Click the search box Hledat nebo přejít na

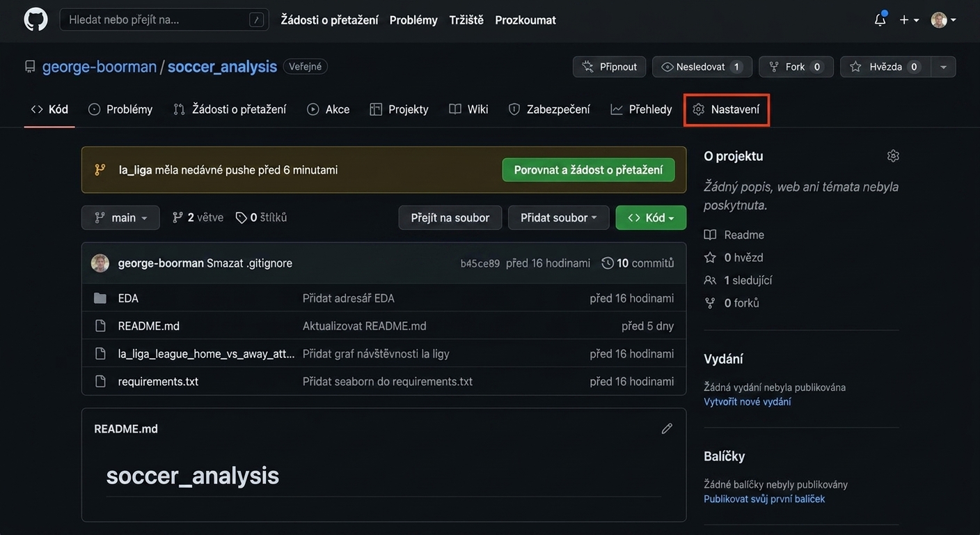164,20
